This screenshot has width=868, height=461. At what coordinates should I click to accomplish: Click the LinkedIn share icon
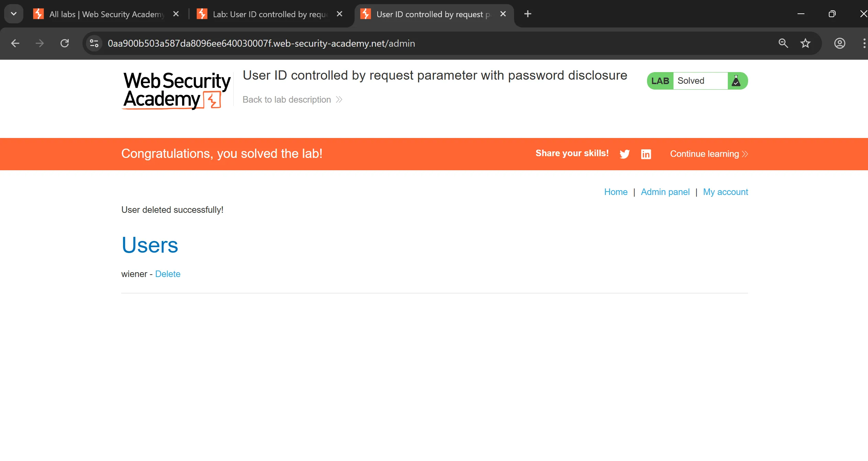tap(646, 154)
